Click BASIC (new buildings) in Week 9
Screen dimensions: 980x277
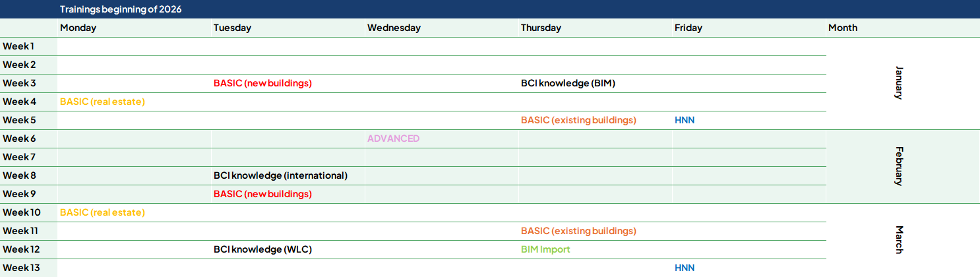262,194
